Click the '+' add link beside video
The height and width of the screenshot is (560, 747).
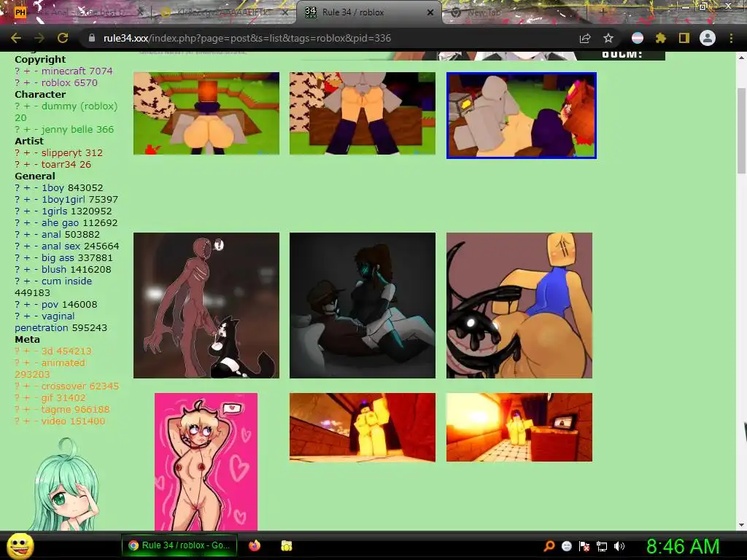[x=27, y=421]
